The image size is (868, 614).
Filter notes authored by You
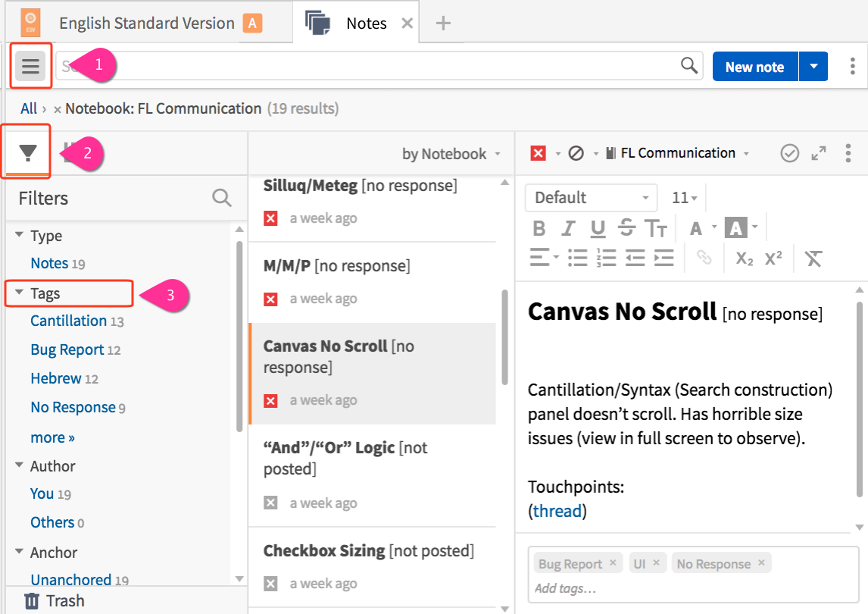pyautogui.click(x=42, y=493)
